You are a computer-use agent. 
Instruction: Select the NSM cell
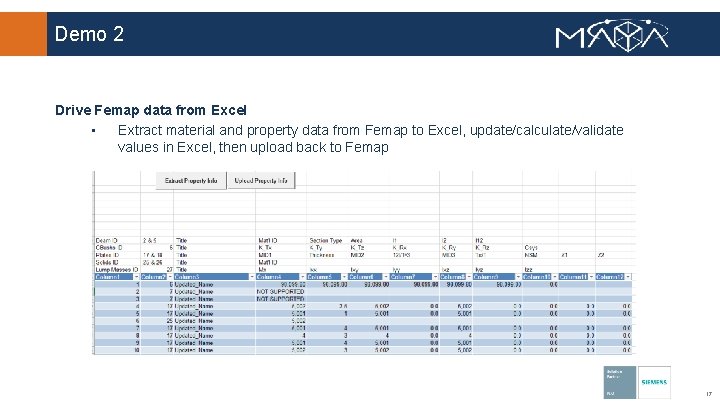pos(540,255)
